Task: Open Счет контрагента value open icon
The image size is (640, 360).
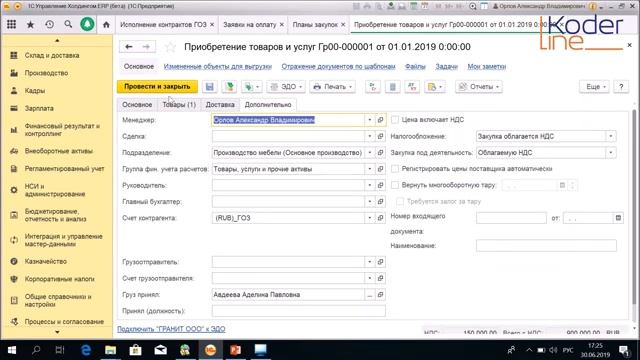Action: [x=380, y=218]
